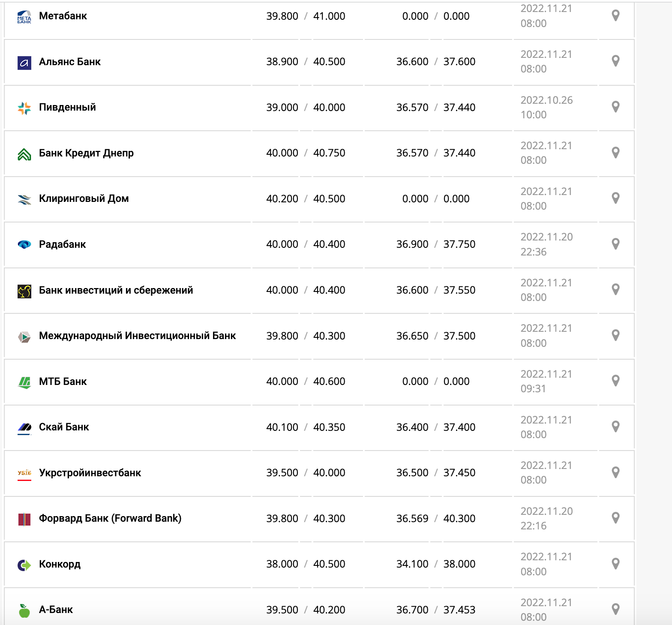The height and width of the screenshot is (625, 672).
Task: Open the Метабанк bank link
Action: click(x=63, y=16)
